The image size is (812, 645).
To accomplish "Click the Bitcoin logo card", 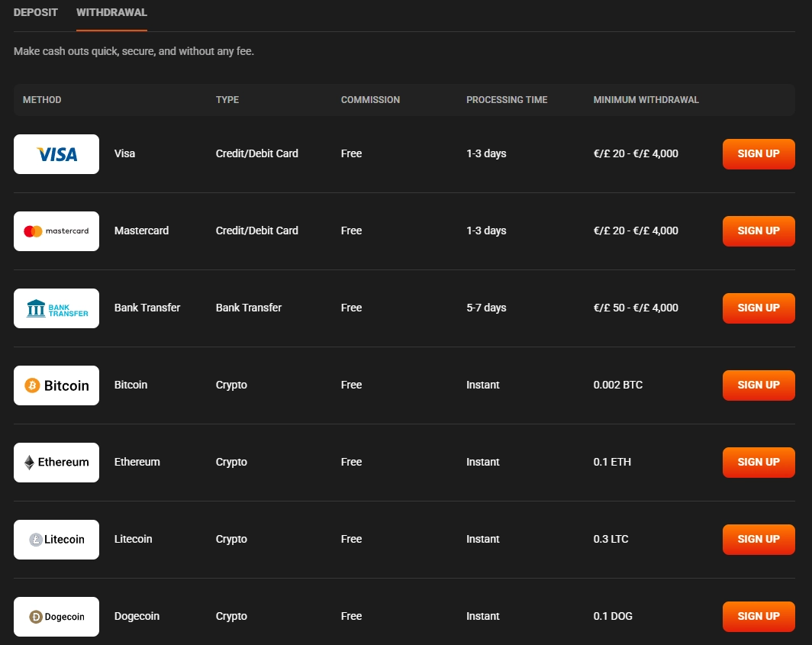I will point(56,385).
